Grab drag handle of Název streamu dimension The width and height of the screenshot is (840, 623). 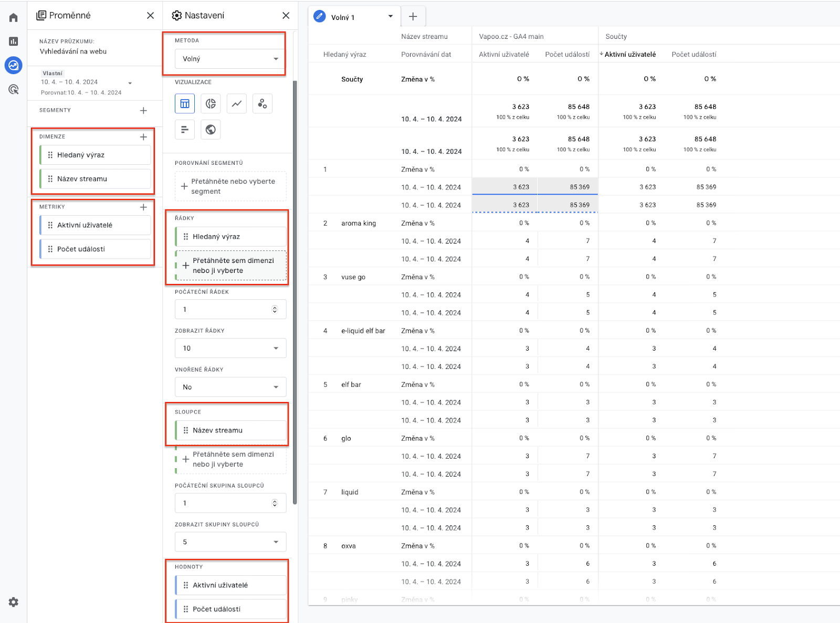click(x=50, y=179)
